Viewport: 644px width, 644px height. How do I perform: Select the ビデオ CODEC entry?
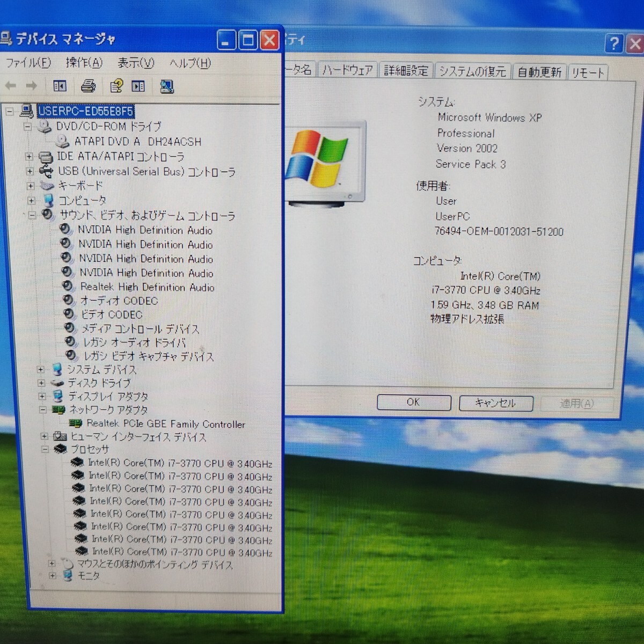coord(112,314)
